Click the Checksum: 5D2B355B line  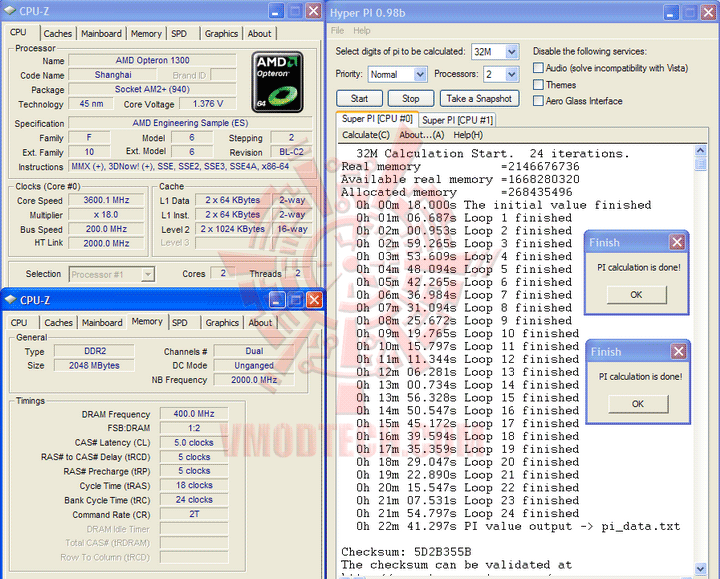406,552
